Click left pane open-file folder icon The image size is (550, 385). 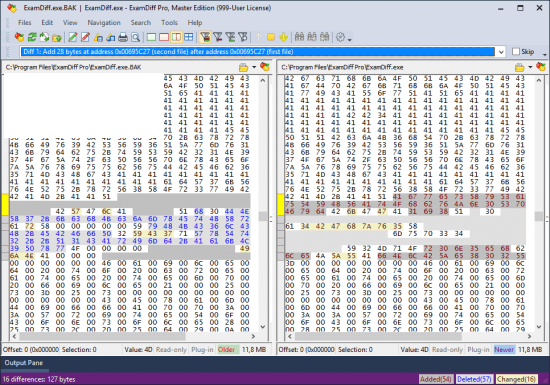click(x=243, y=67)
